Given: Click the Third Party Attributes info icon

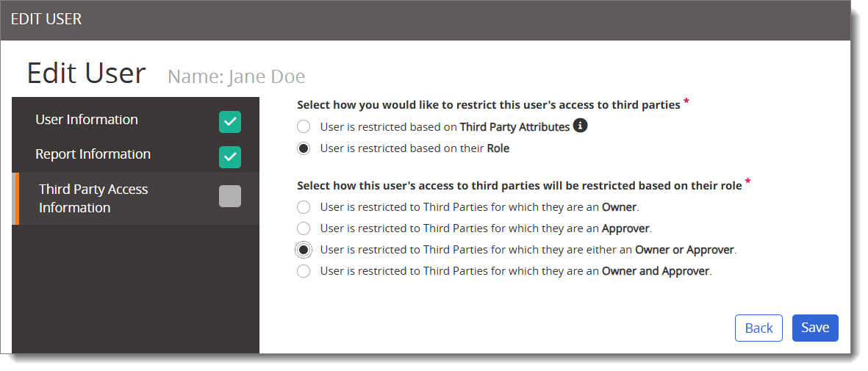Looking at the screenshot, I should (x=580, y=126).
